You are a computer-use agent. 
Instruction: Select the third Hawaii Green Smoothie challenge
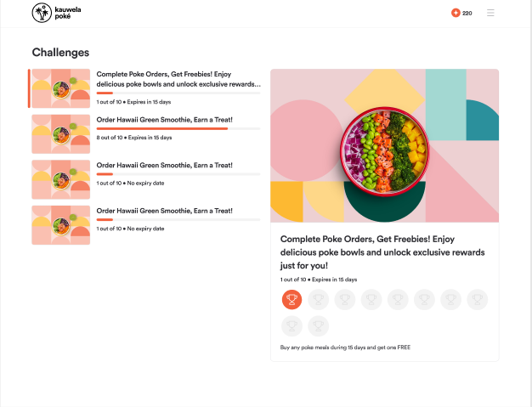146,179
